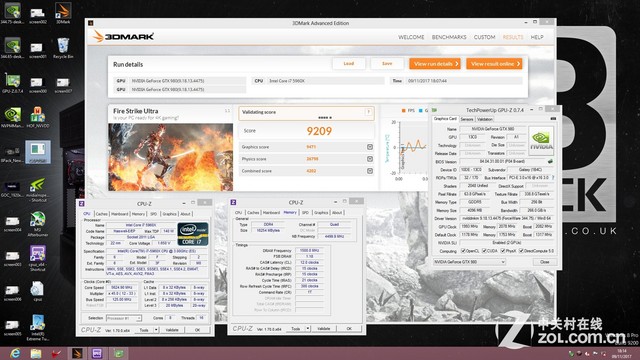
Task: Click the 9209 score value
Action: click(x=319, y=131)
